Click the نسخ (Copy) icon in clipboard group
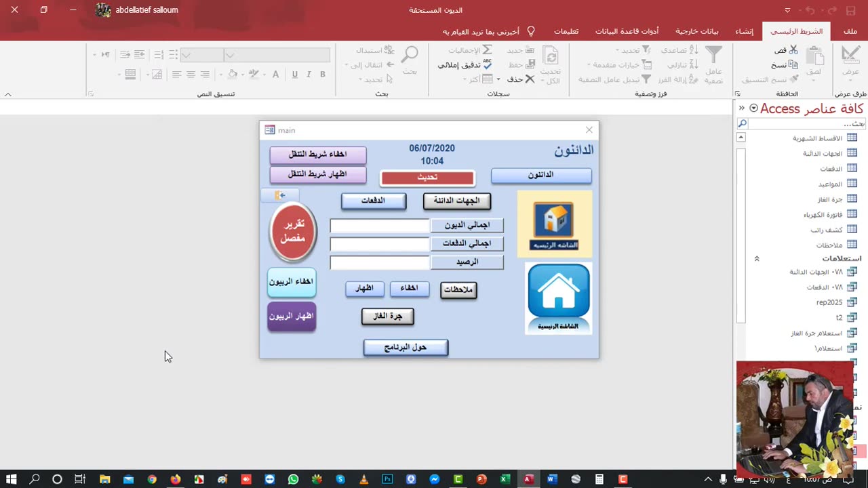Image resolution: width=868 pixels, height=488 pixels. click(793, 65)
